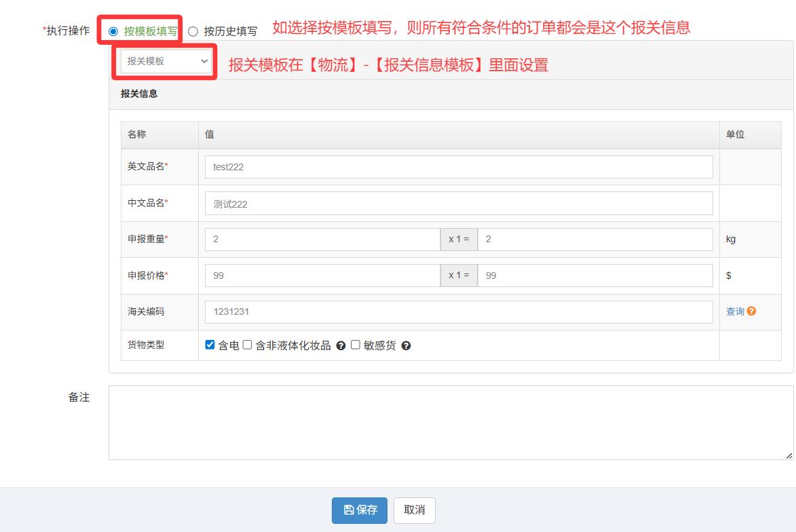Tick the 敏感货 checkbox
796x532 pixels.
[356, 345]
